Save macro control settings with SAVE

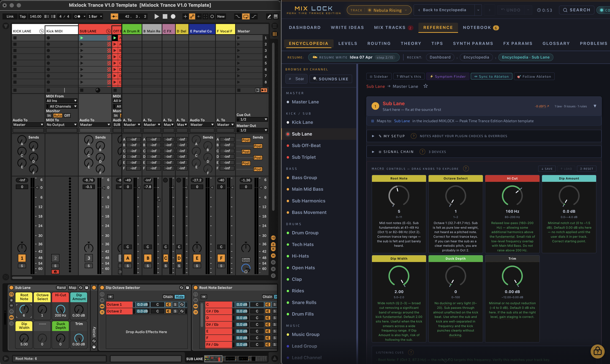547,169
